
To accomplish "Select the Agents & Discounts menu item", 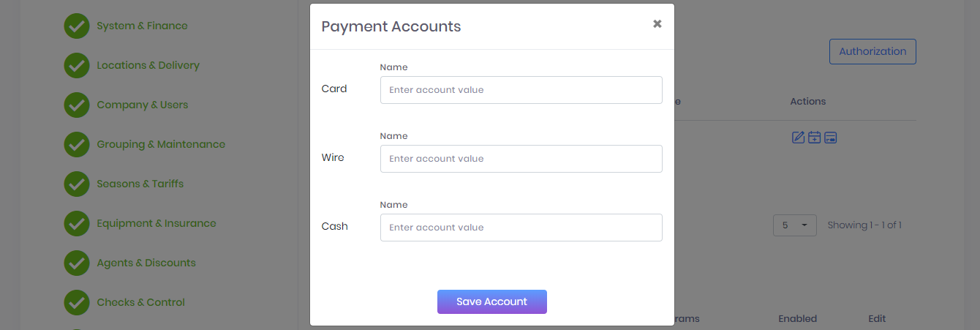I will click(146, 263).
